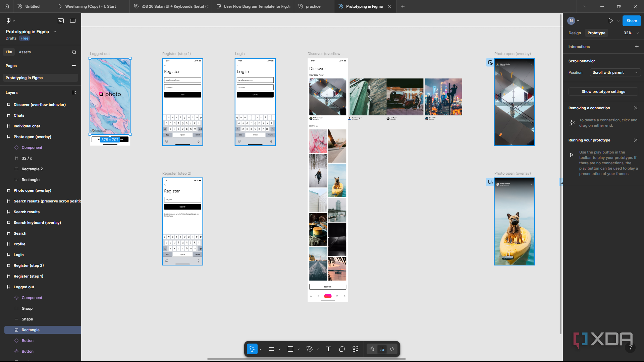The image size is (644, 362).
Task: Open the home icon tab
Action: 7,6
